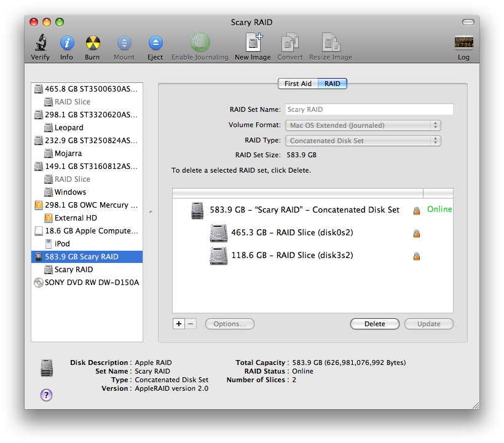
Task: Click the Update button
Action: (429, 324)
